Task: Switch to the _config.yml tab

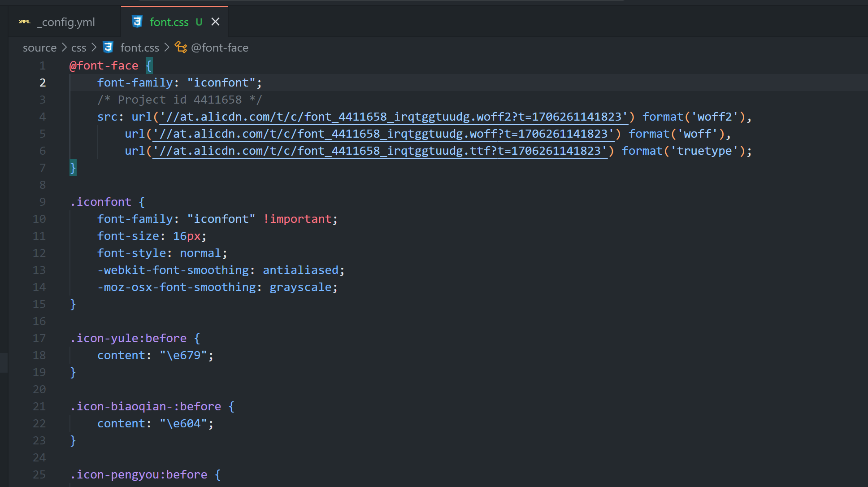Action: [x=65, y=22]
